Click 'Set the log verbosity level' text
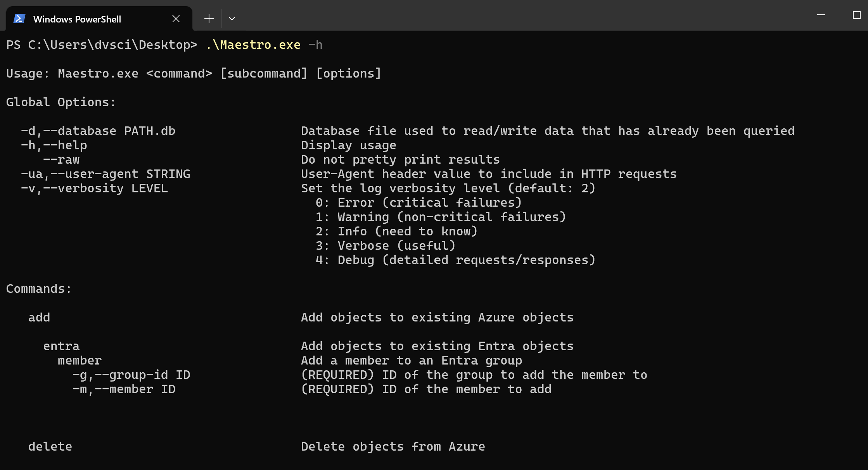Image resolution: width=868 pixels, height=470 pixels. point(448,188)
